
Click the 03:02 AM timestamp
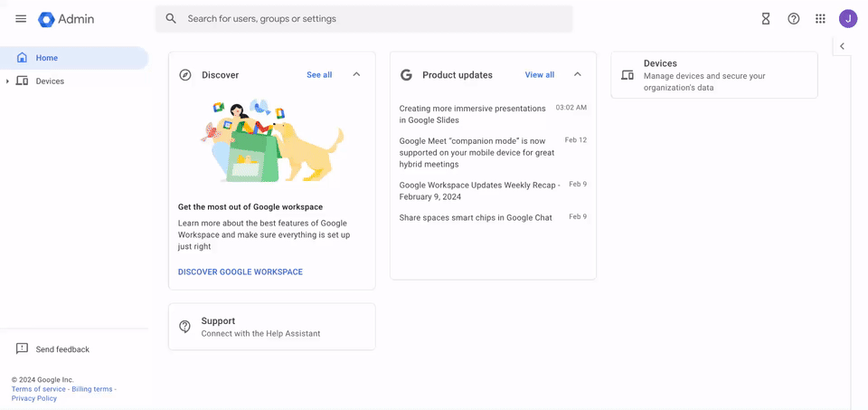coord(571,108)
